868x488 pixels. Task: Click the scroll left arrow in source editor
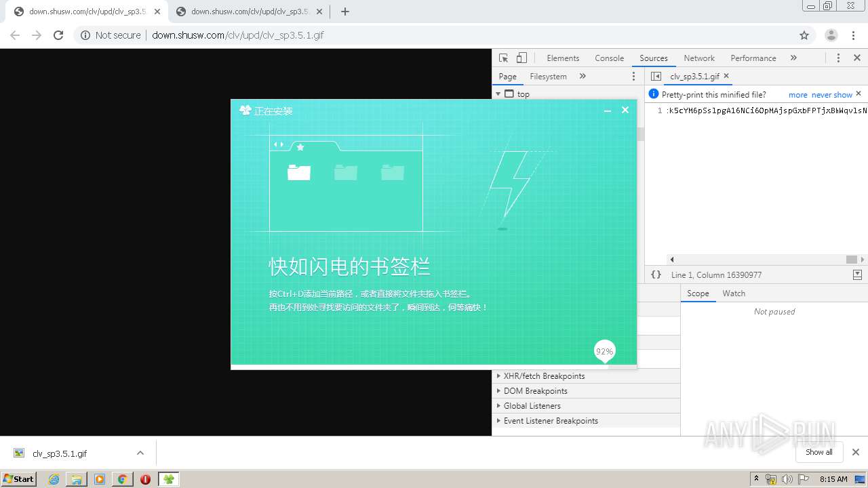coord(672,260)
